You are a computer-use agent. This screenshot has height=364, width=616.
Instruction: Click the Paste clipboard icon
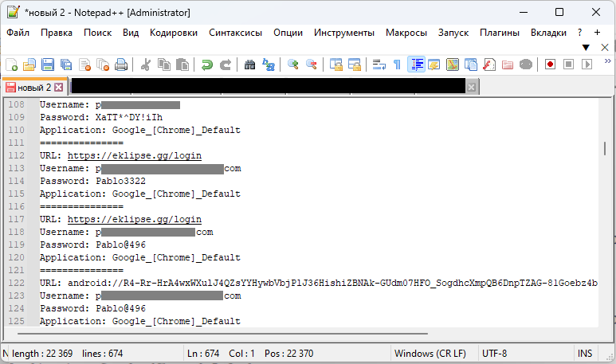point(182,65)
